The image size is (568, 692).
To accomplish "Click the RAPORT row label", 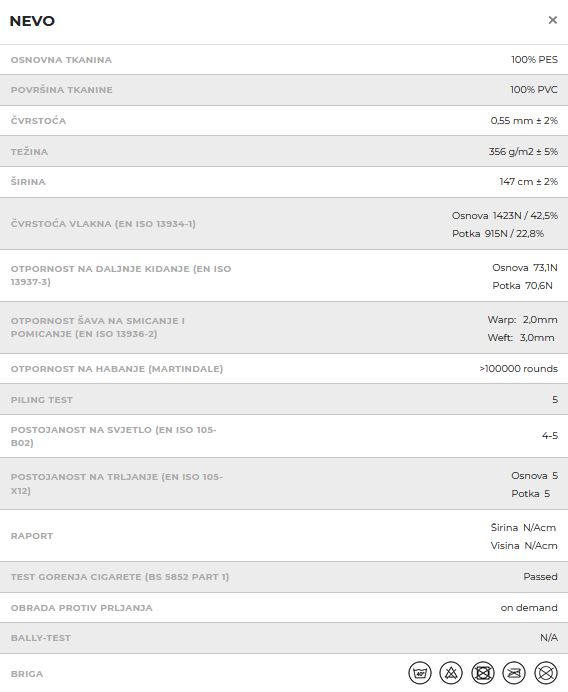I will click(32, 535).
